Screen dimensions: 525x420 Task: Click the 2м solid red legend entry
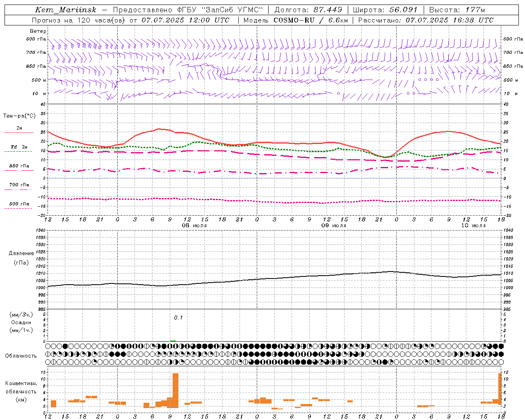19,130
